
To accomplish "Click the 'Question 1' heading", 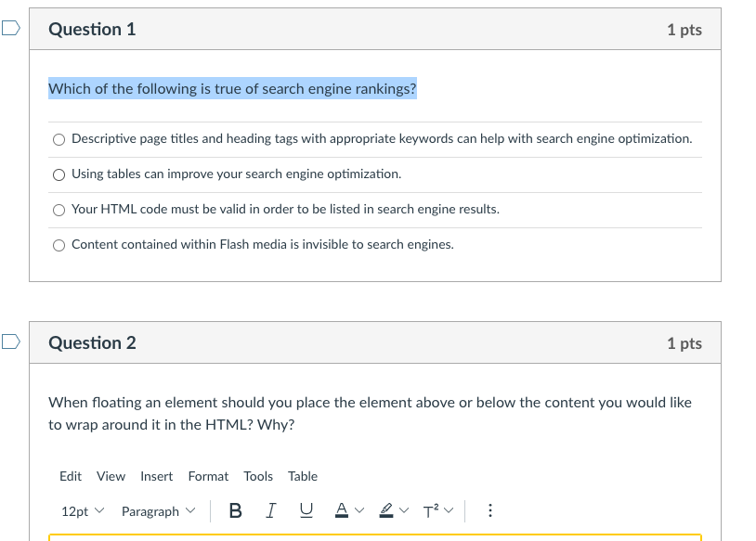I will click(92, 30).
